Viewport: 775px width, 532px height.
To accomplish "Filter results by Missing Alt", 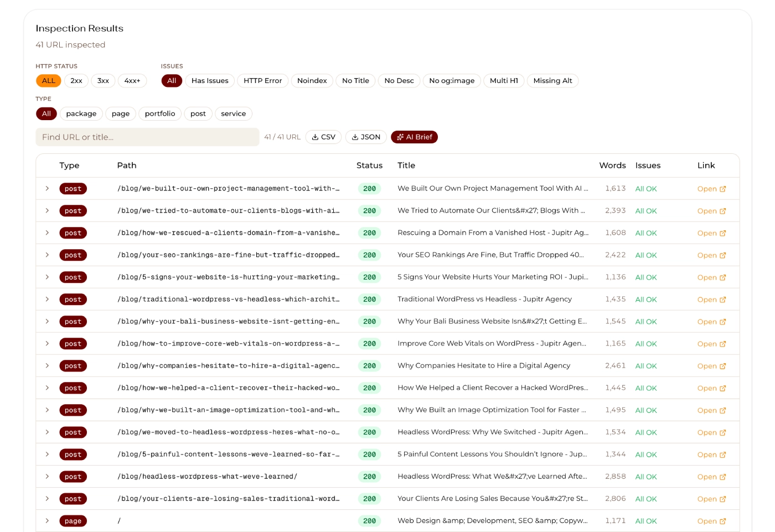I will (552, 81).
